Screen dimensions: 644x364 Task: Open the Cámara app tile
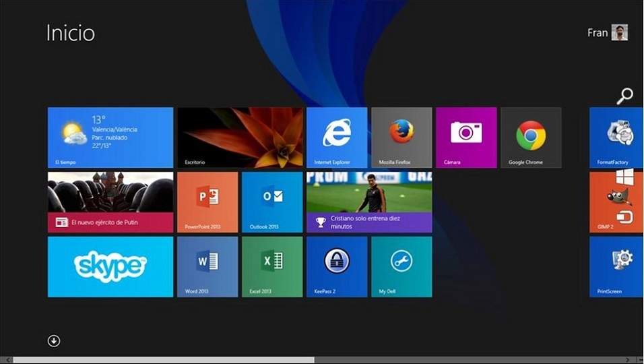pyautogui.click(x=466, y=138)
